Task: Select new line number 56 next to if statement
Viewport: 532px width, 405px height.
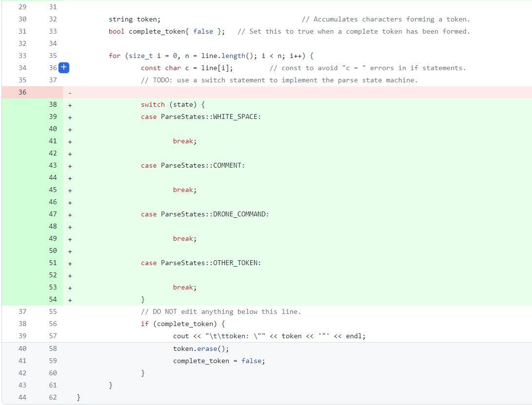Action: (53, 324)
